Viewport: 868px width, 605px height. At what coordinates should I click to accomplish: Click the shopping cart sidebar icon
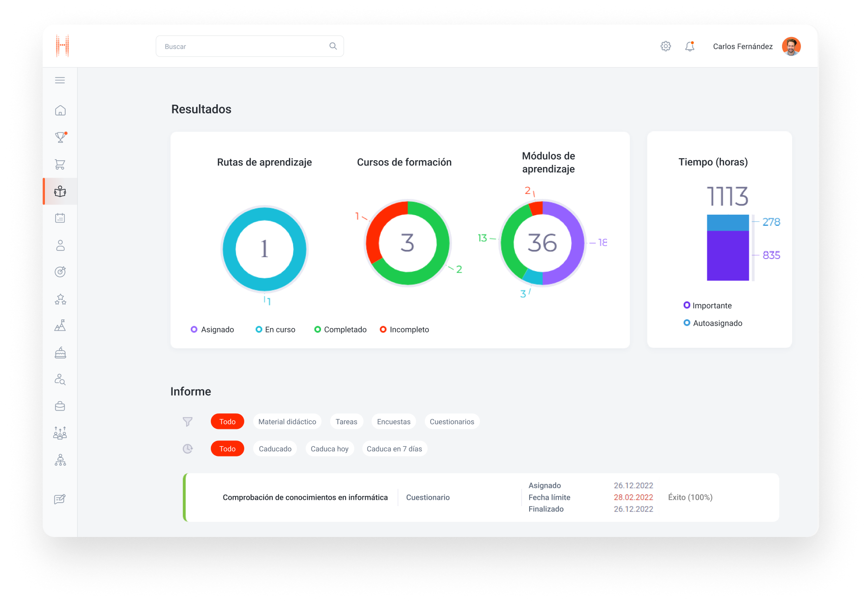pyautogui.click(x=60, y=165)
